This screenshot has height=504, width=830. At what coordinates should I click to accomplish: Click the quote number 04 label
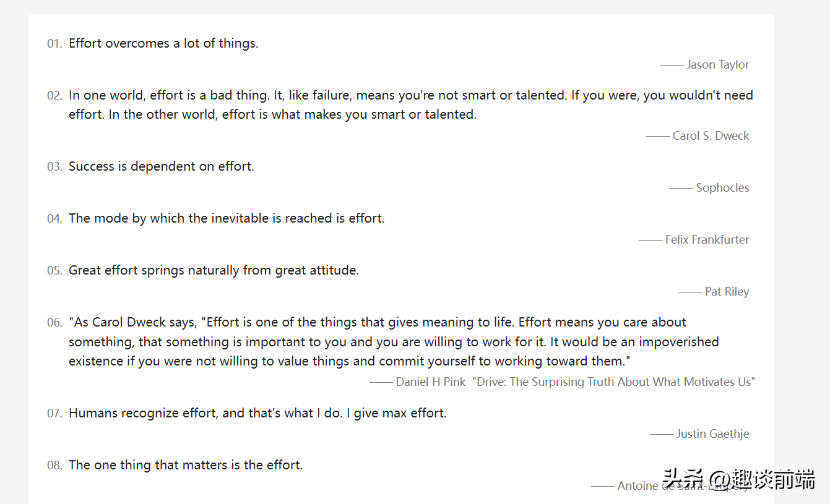tap(54, 218)
